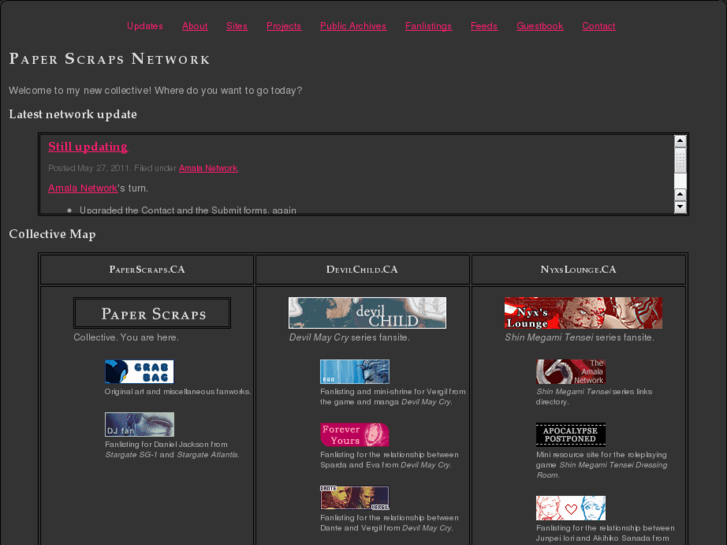Click the 'Collective Map' heading
Image resolution: width=727 pixels, height=545 pixels.
[x=52, y=234]
